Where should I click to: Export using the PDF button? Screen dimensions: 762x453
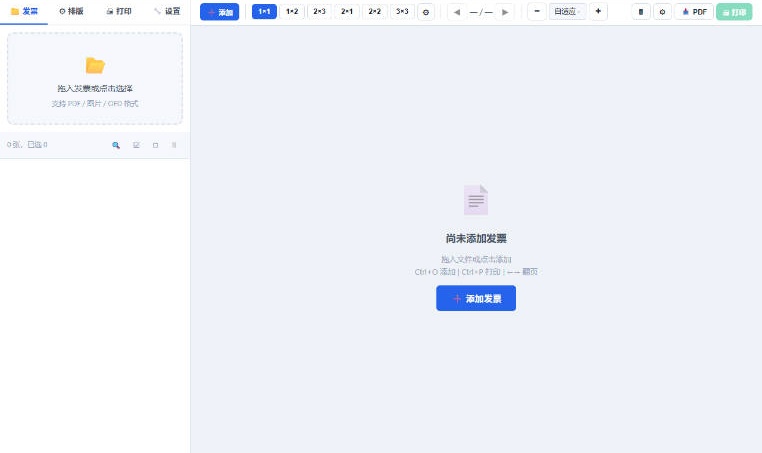694,12
